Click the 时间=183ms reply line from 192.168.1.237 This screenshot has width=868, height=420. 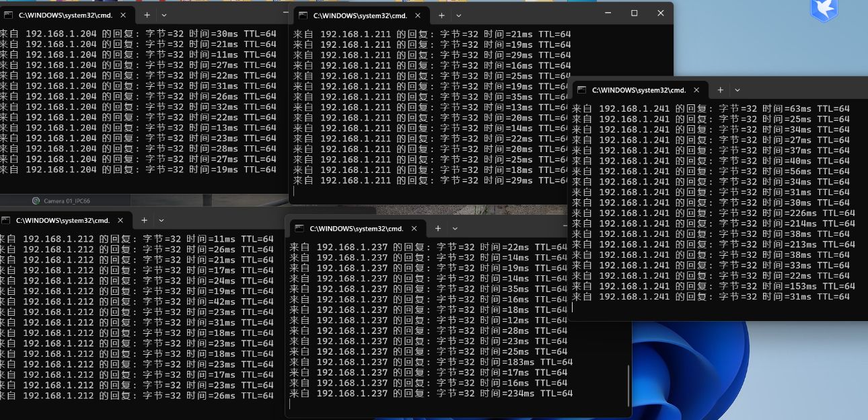pyautogui.click(x=431, y=362)
